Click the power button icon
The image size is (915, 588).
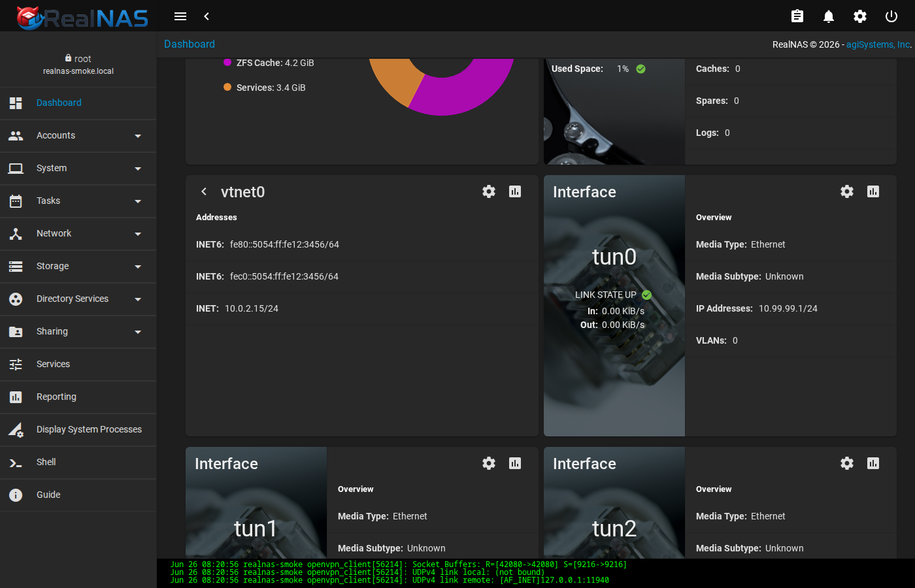[891, 16]
